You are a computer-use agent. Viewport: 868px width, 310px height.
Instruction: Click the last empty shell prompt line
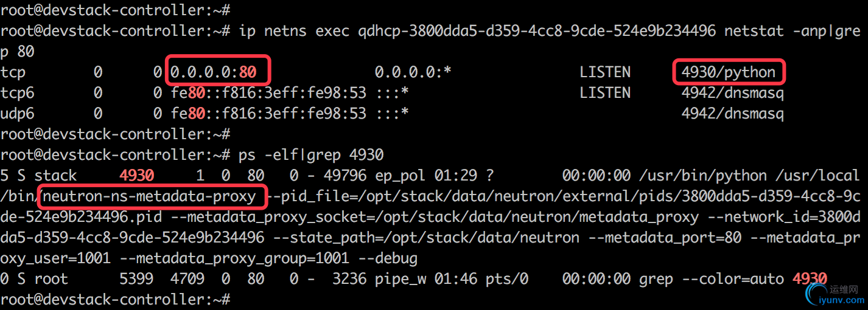tap(116, 299)
